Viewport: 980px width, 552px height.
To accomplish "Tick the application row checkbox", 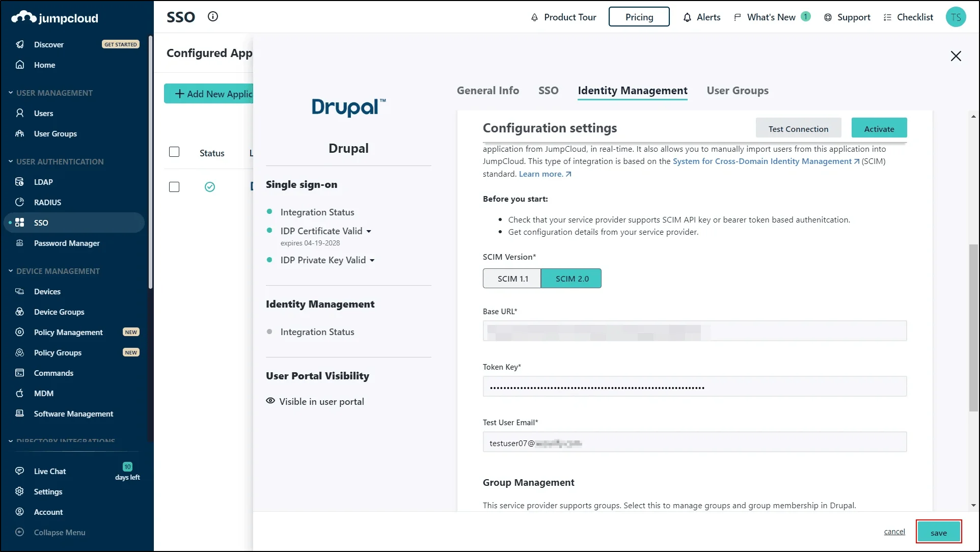I will (x=174, y=187).
